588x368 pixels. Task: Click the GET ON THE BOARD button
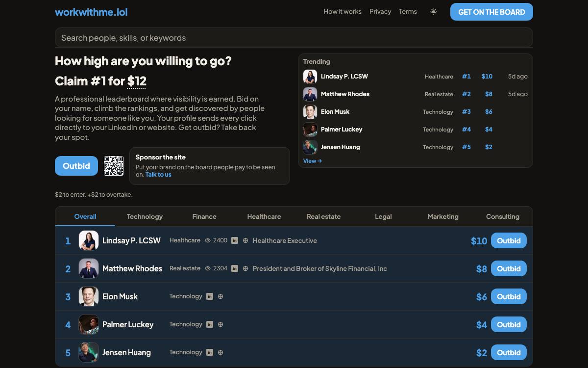(x=491, y=12)
